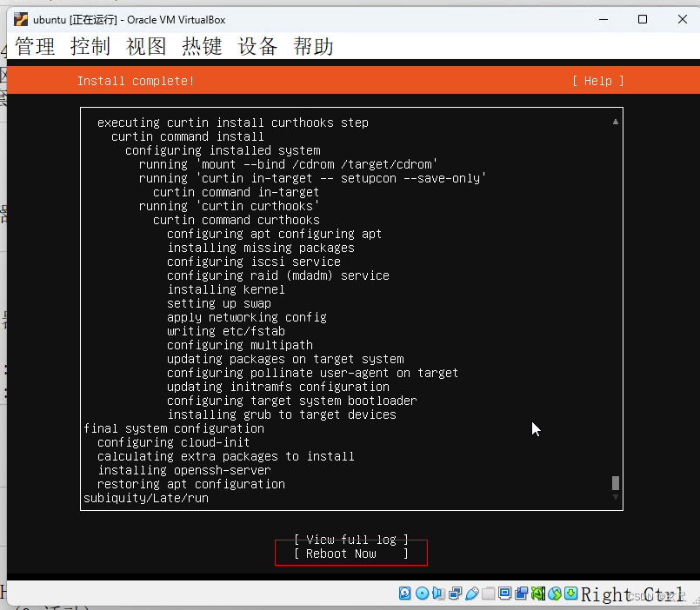Viewport: 700px width, 610px height.
Task: Click the Help link on orange bar
Action: [x=597, y=80]
